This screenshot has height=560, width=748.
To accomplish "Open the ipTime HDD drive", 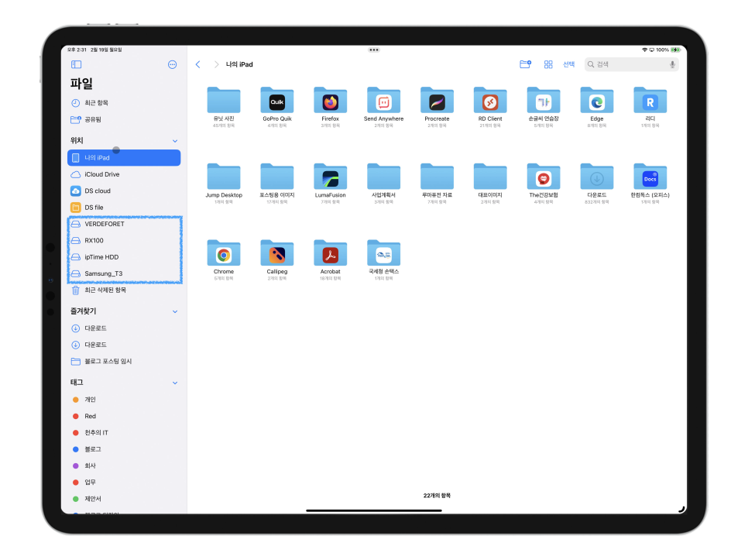I will pyautogui.click(x=124, y=257).
